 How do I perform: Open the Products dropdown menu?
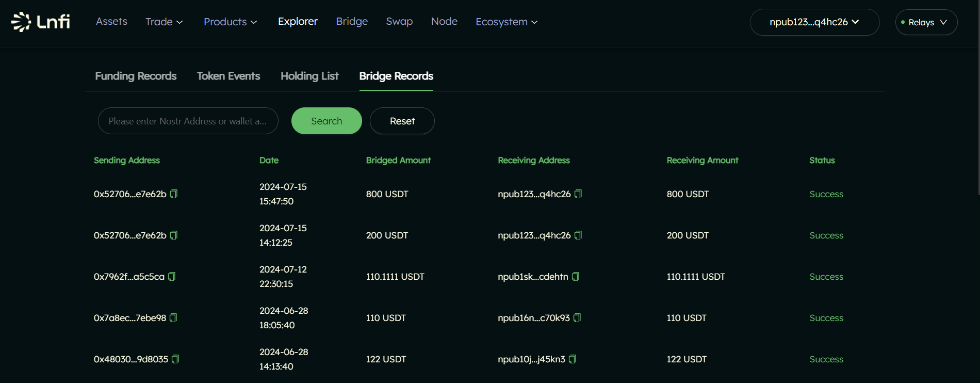[230, 22]
